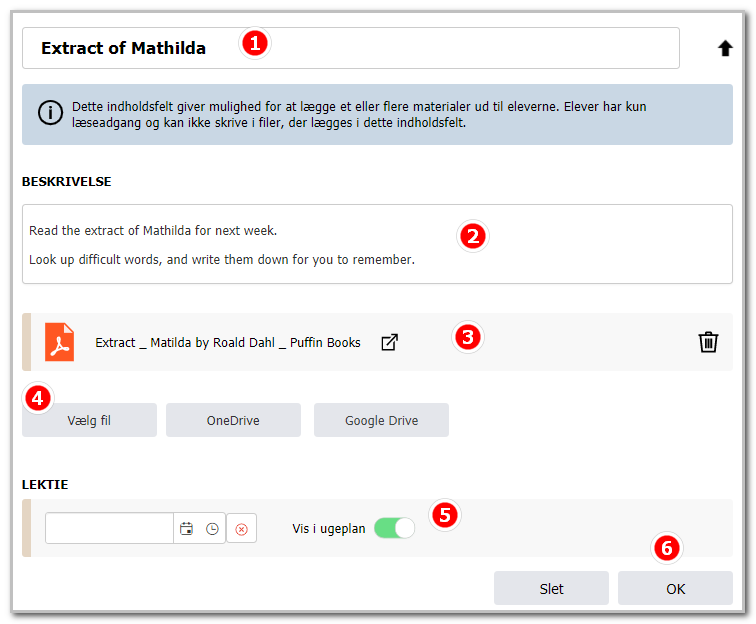The width and height of the screenshot is (756, 624).
Task: Click the Slet button
Action: [551, 588]
